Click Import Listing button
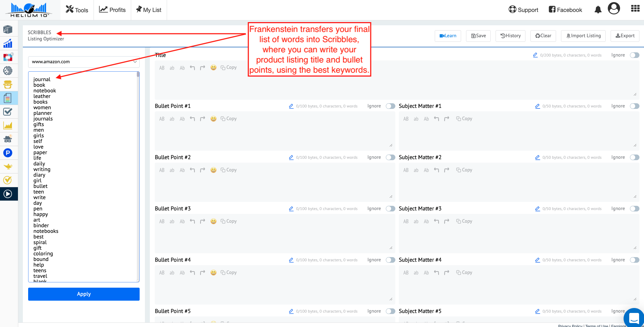 pos(584,36)
